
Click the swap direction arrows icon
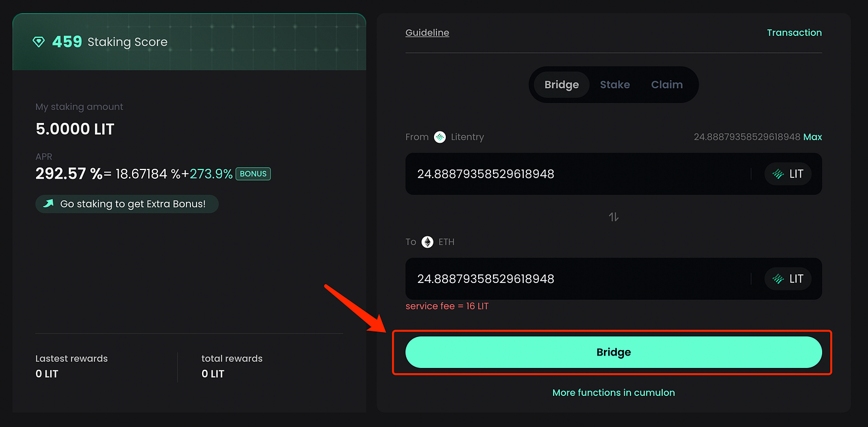[613, 217]
